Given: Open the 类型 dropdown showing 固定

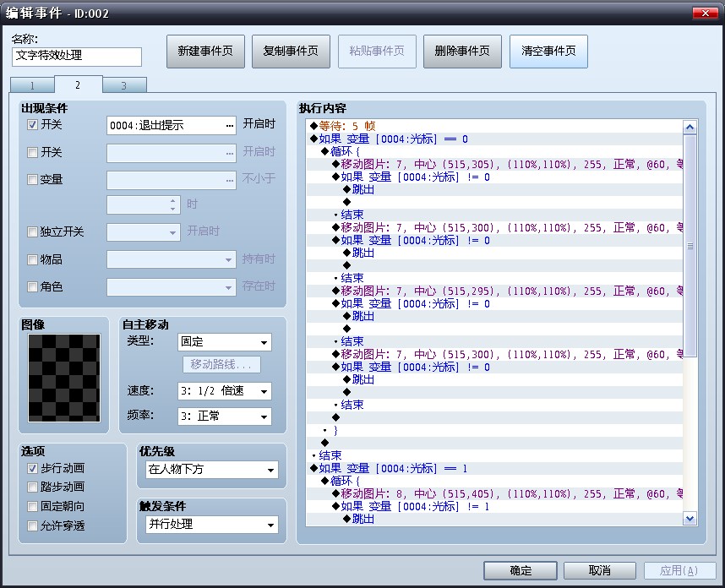Looking at the screenshot, I should click(225, 342).
